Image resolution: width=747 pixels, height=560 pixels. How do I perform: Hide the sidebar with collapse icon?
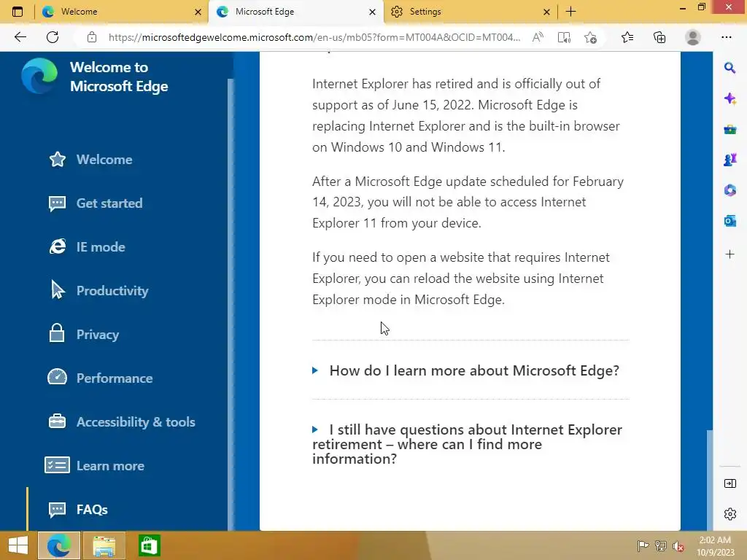[x=729, y=484]
